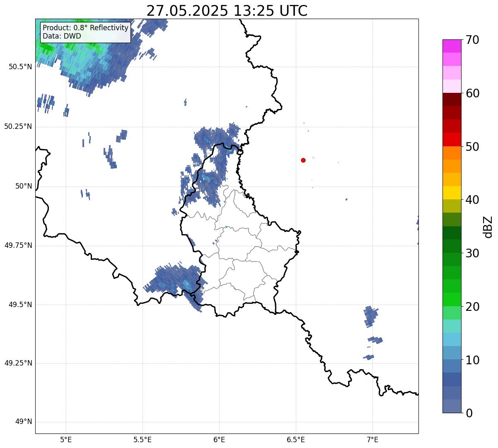
Task: Click the plot title '27.05.2025 13:25 UTC'
Action: [227, 11]
